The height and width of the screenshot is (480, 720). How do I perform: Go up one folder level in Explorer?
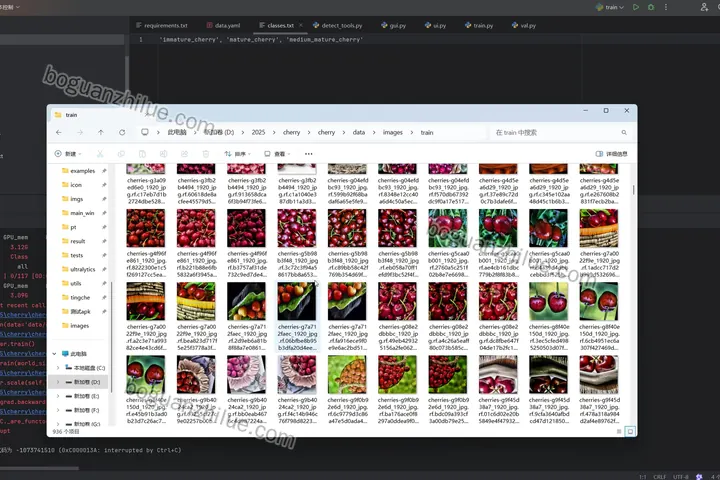pos(101,132)
